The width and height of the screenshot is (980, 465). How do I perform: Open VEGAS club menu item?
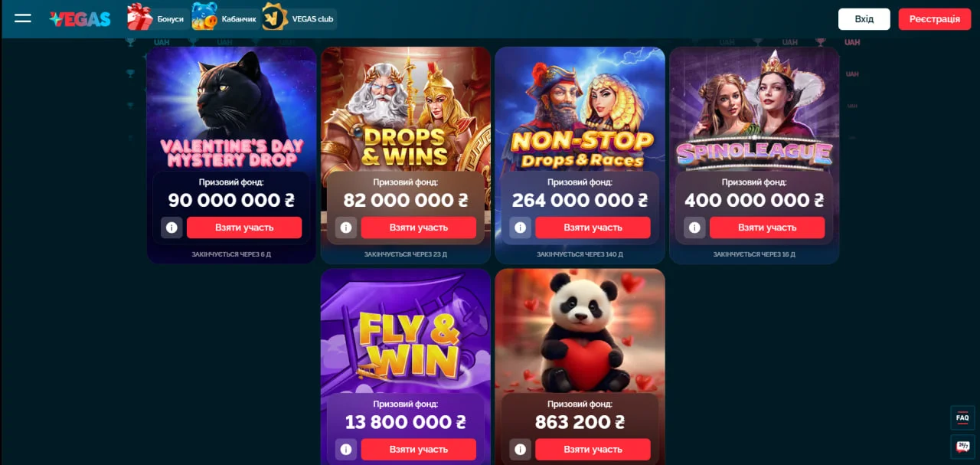coord(299,18)
